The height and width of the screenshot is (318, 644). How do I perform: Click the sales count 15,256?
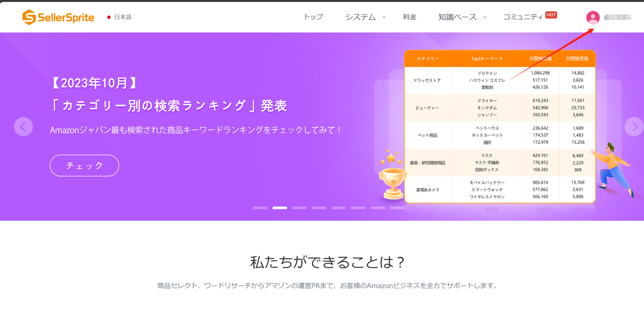(x=578, y=142)
